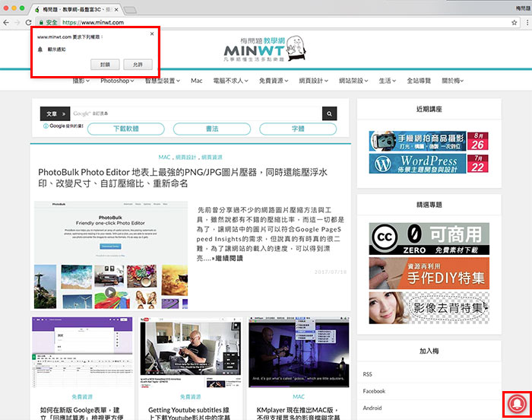
Task: Expand the 電腦不求人 menu
Action: (231, 81)
